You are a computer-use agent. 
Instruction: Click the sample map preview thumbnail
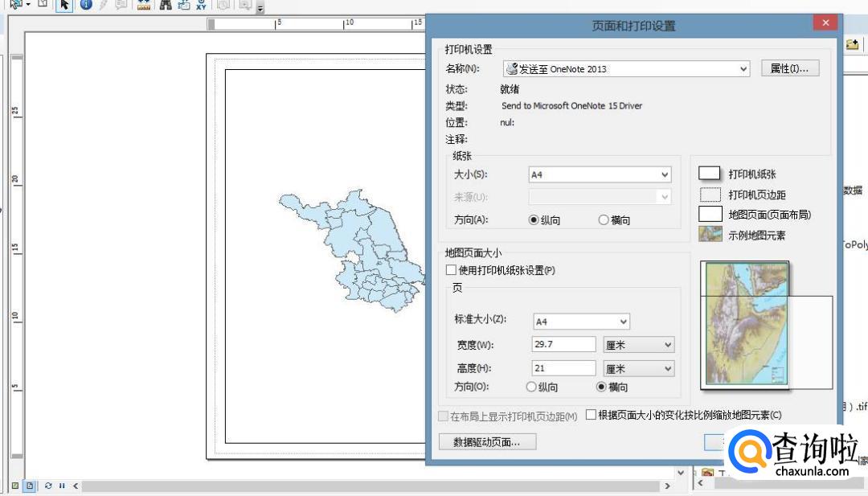744,325
